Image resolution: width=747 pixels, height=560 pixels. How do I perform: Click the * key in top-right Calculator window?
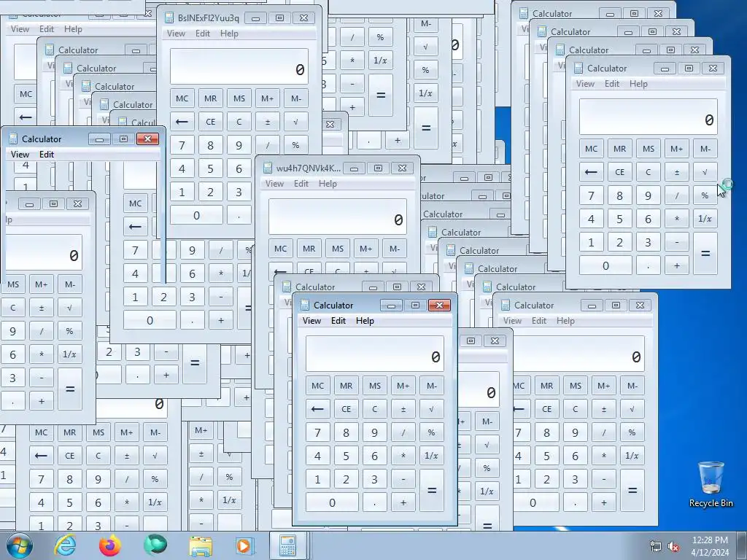677,219
